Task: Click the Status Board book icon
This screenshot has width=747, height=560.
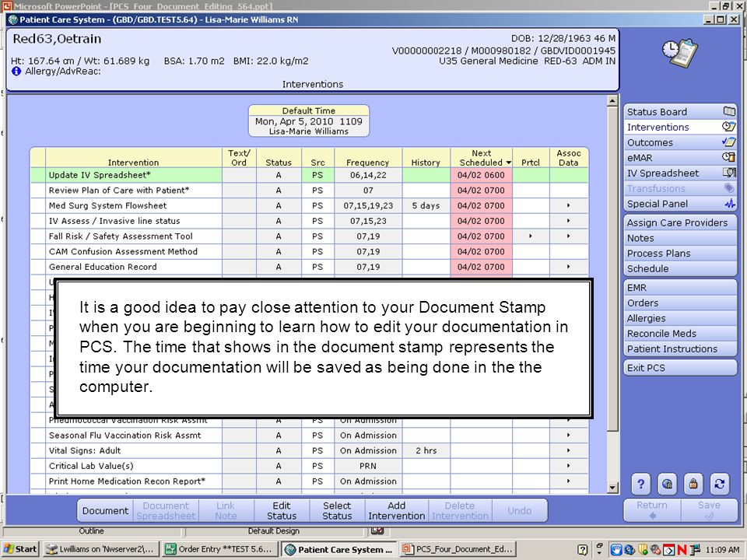Action: point(729,111)
